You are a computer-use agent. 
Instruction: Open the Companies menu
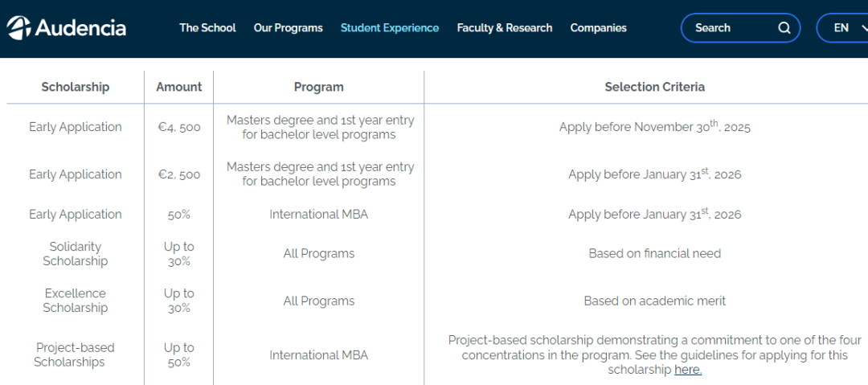coord(598,28)
